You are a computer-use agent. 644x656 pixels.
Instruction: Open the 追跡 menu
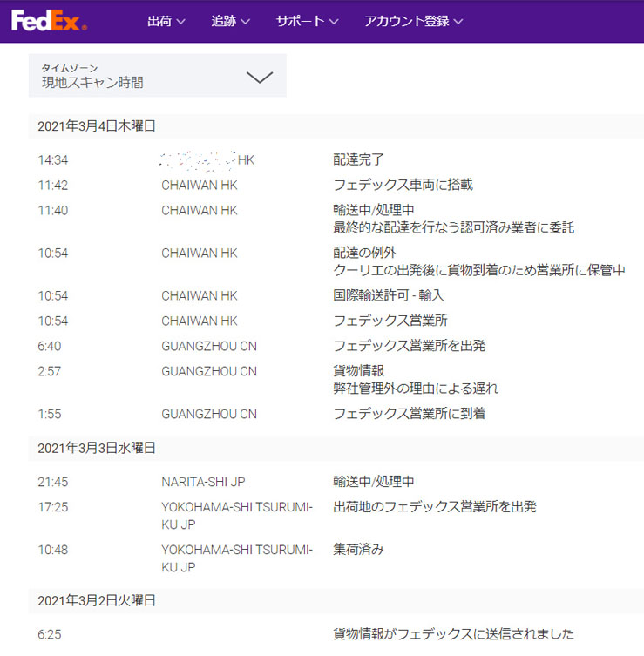[x=231, y=21]
